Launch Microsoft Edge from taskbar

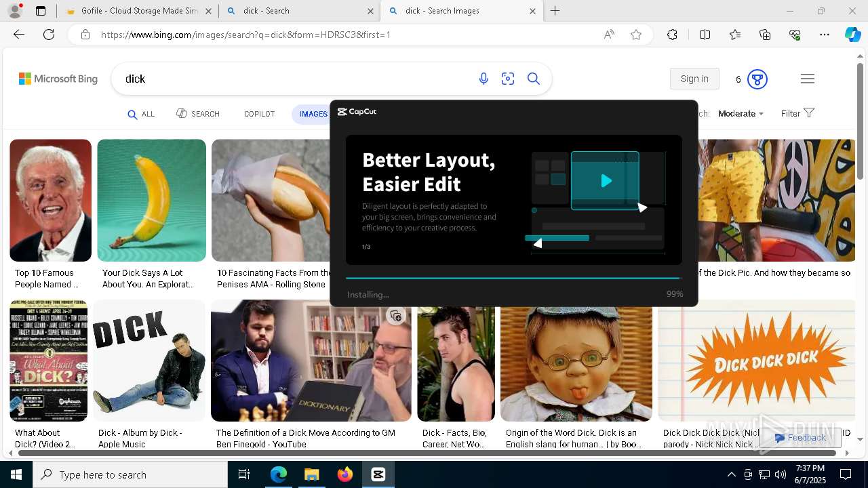279,474
